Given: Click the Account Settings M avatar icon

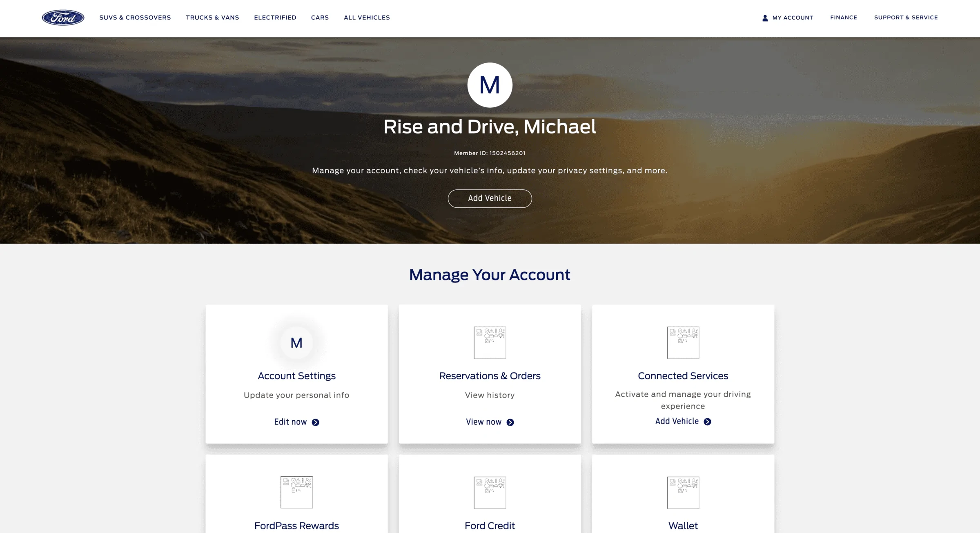Looking at the screenshot, I should pos(296,343).
